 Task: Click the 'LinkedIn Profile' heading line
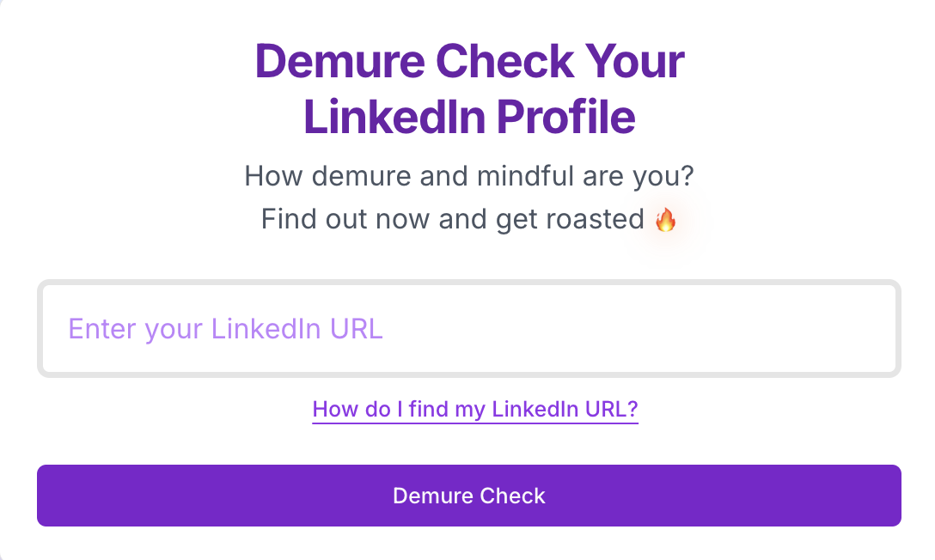pyautogui.click(x=469, y=118)
